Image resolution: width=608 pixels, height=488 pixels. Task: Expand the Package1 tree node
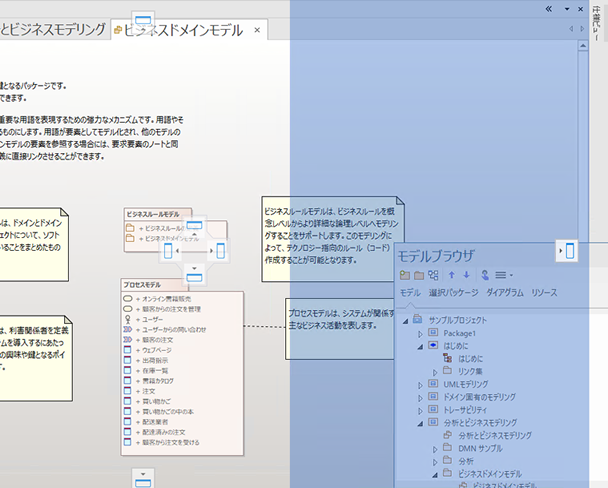tap(420, 334)
